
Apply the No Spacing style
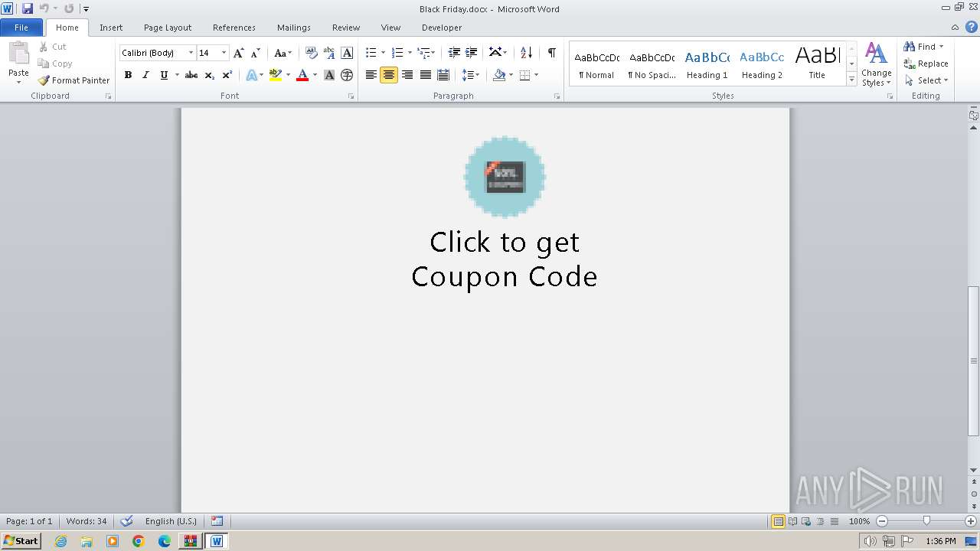pos(652,64)
